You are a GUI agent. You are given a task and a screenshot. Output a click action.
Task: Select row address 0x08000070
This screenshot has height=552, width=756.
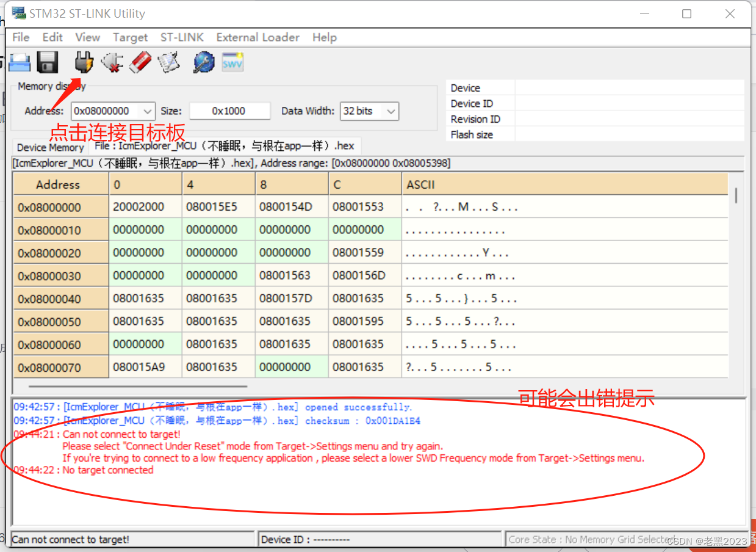61,367
